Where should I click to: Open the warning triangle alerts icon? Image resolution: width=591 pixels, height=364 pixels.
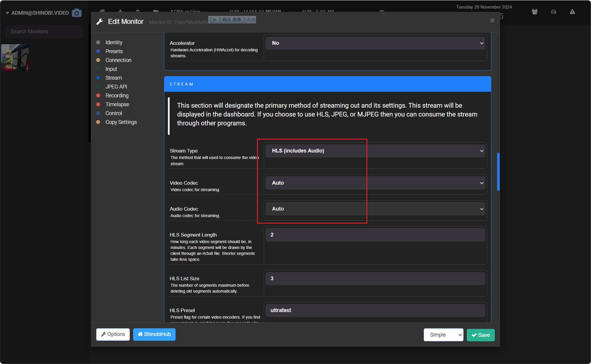[x=572, y=12]
